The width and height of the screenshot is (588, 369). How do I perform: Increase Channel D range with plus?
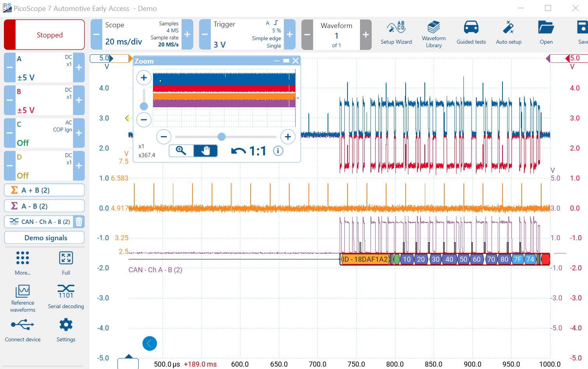(x=79, y=166)
